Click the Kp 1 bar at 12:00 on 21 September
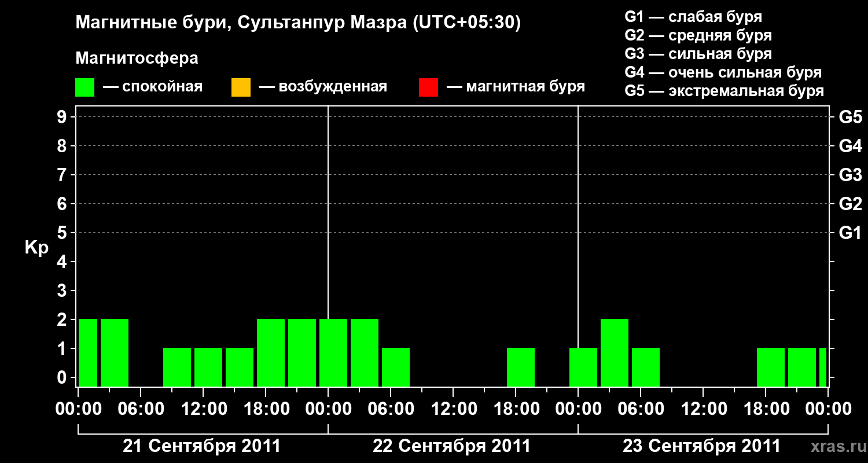The height and width of the screenshot is (463, 868). click(208, 367)
